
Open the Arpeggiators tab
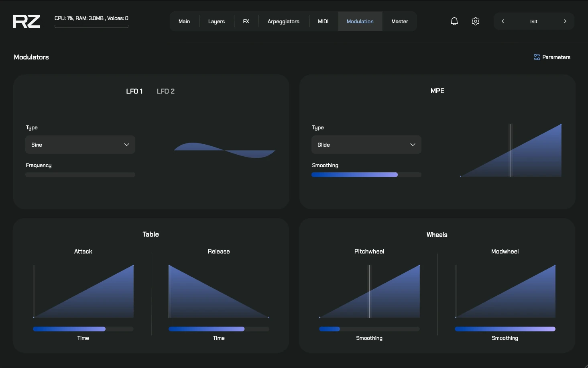pos(283,22)
